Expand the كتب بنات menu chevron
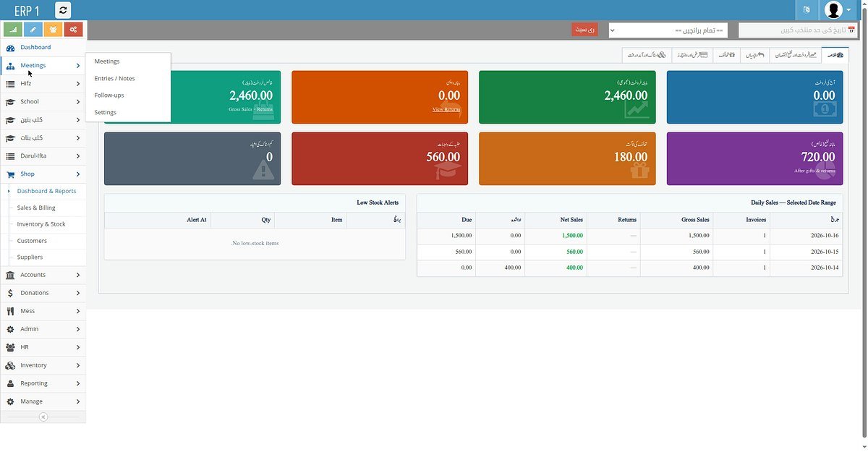Screen dimensions: 868x452 click(x=77, y=138)
